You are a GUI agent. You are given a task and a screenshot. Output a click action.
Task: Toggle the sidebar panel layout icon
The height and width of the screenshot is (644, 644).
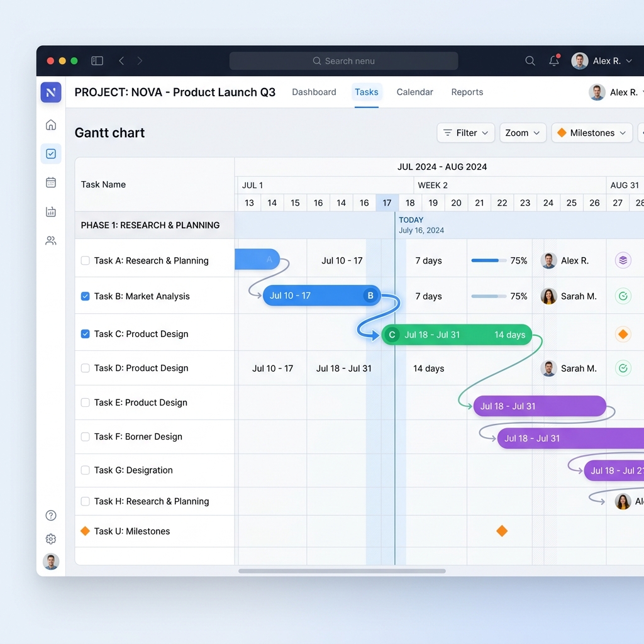[x=97, y=61]
